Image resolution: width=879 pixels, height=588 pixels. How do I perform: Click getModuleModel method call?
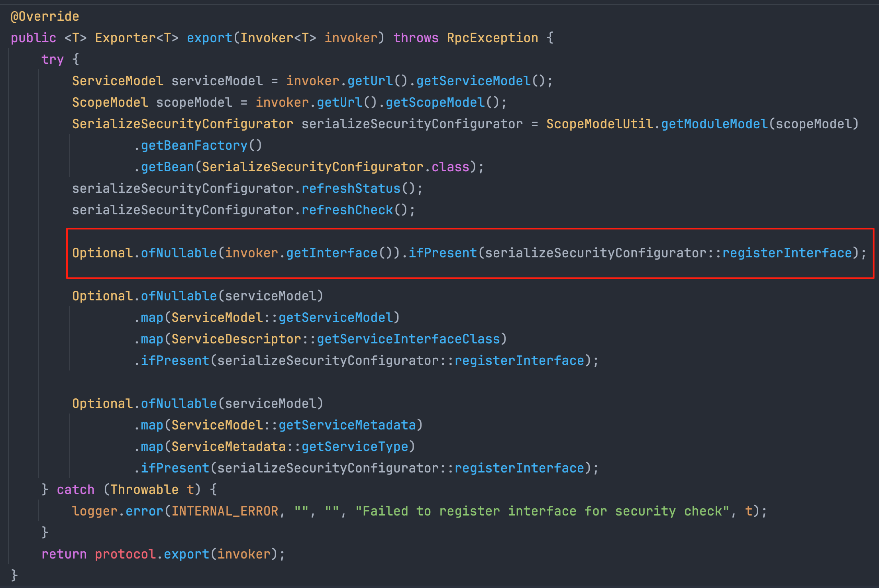(x=714, y=124)
